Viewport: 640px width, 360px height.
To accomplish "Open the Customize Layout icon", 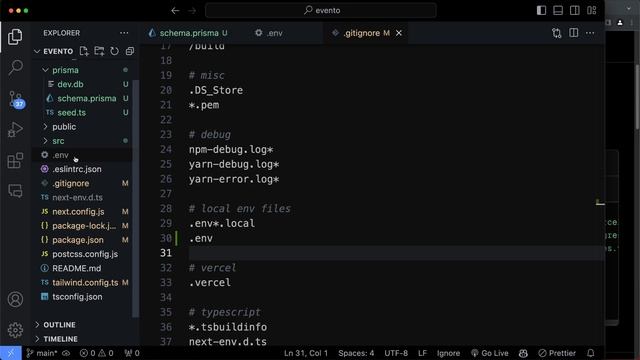I will (592, 11).
